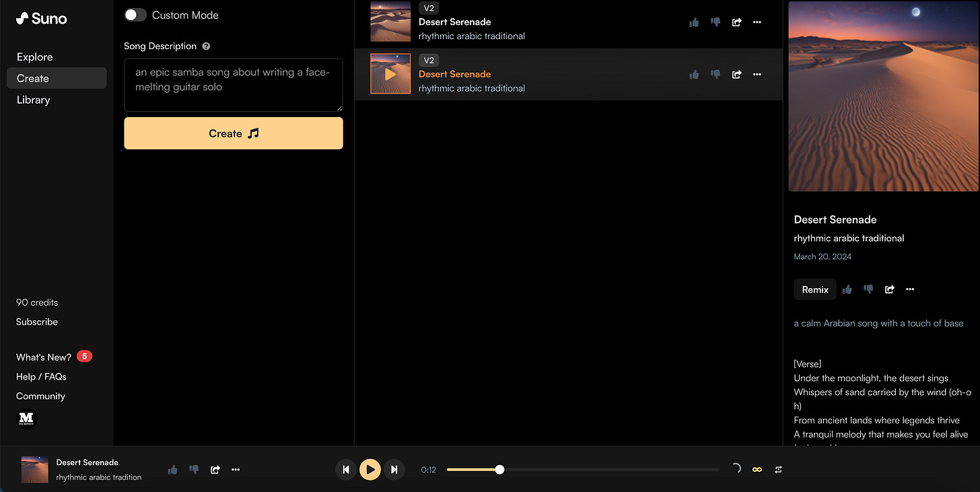The image size is (980, 492).
Task: Open the Suno home via the logo
Action: click(40, 18)
